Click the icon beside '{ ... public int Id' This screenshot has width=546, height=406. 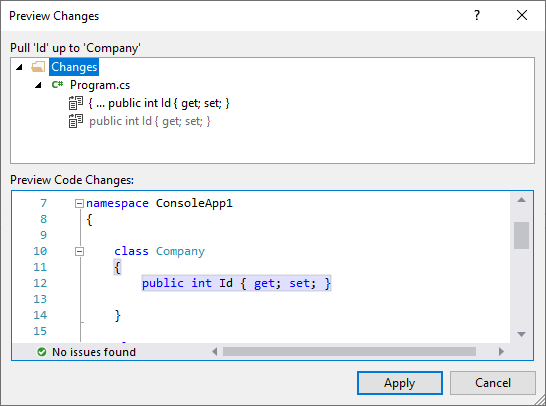click(x=76, y=103)
